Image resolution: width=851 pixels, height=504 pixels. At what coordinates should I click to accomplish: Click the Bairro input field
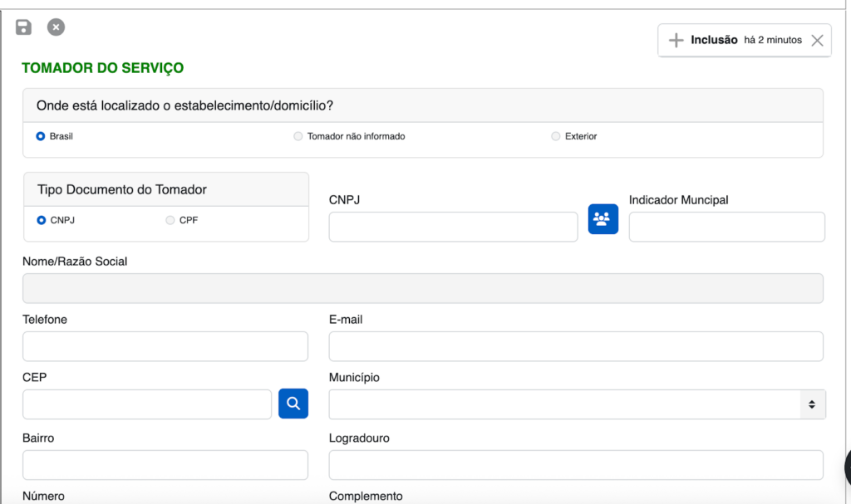[x=165, y=465]
